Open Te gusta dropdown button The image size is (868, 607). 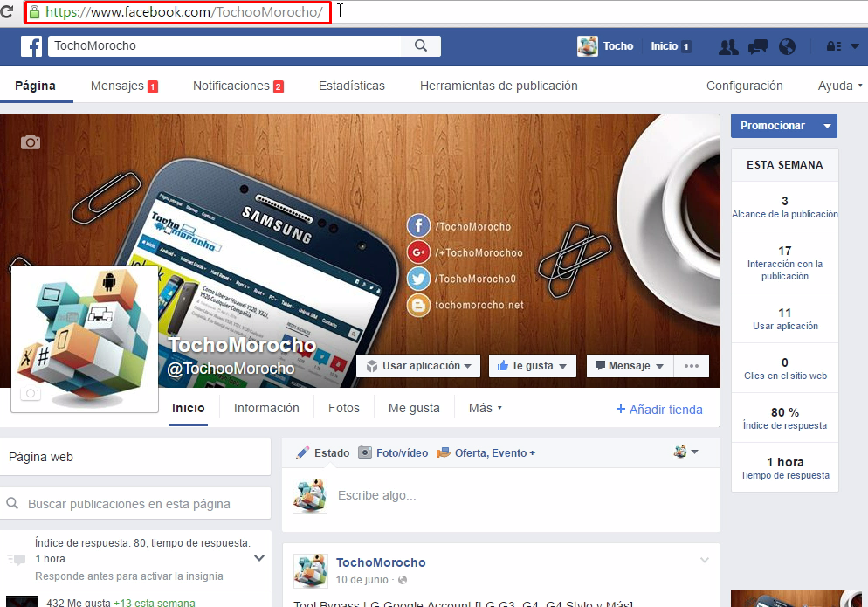(x=533, y=366)
